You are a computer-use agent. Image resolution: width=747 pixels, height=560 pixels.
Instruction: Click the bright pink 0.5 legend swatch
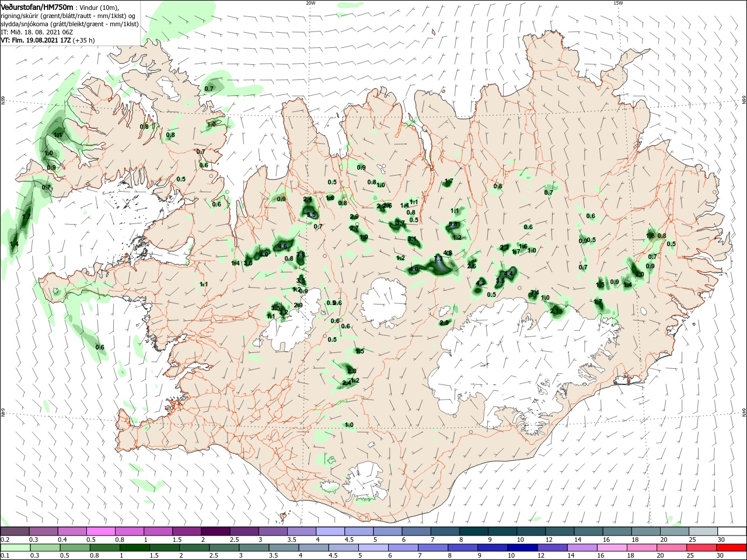coord(100,531)
